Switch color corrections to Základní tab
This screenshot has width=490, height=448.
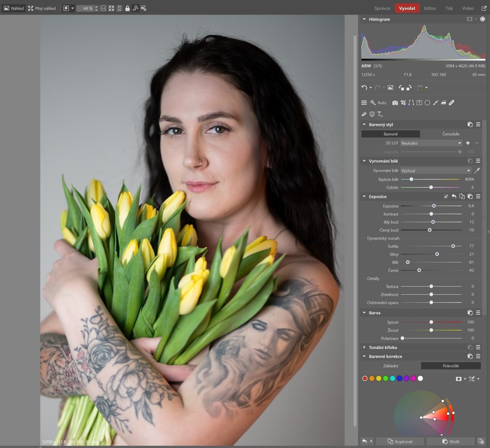click(x=390, y=366)
